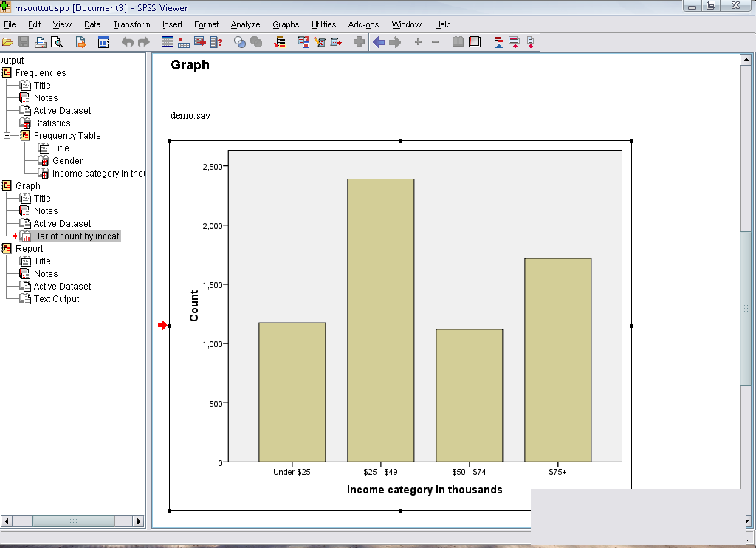
Task: Select Title item under Report
Action: [x=42, y=261]
